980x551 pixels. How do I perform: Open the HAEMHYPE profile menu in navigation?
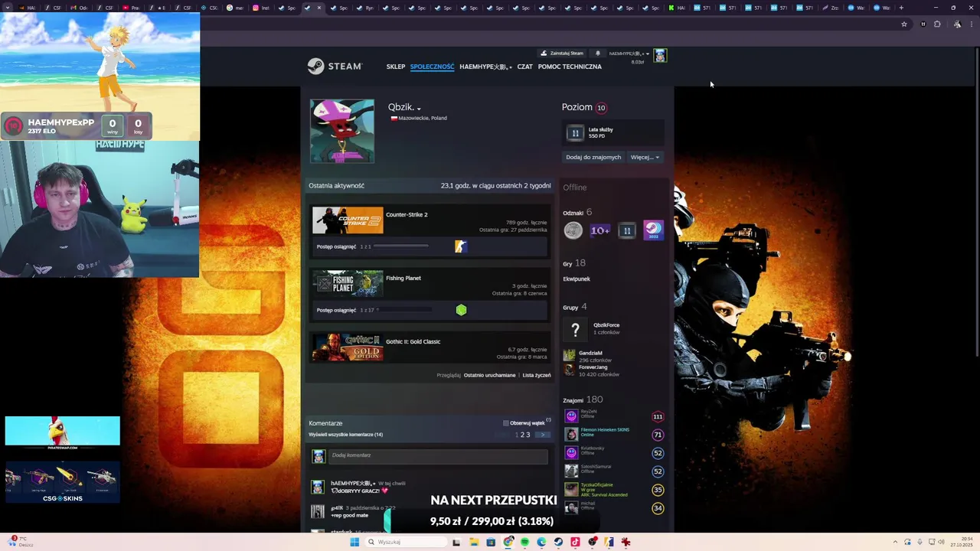485,67
